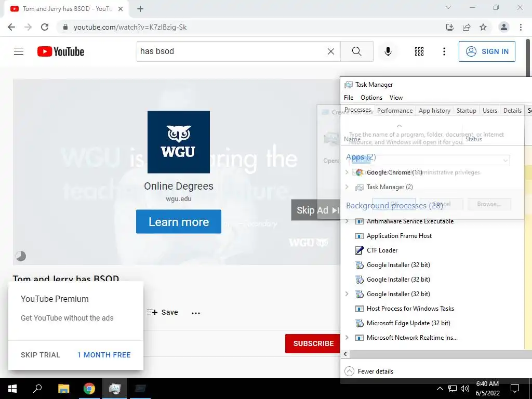Expand third Google Installer (32 bit) row
This screenshot has height=399, width=532.
click(347, 294)
